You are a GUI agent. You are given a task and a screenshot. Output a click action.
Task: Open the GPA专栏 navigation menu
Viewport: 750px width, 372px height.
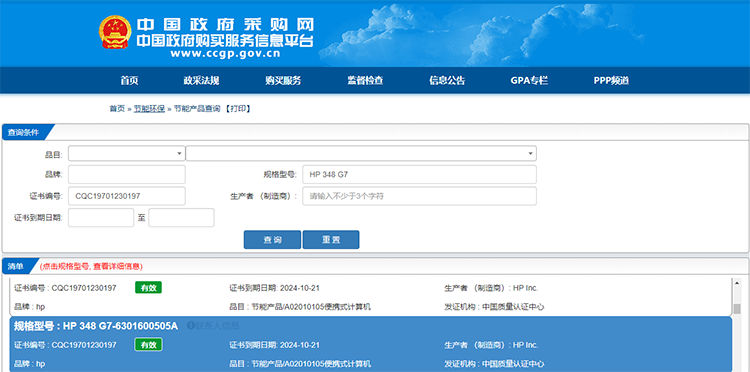(x=529, y=81)
